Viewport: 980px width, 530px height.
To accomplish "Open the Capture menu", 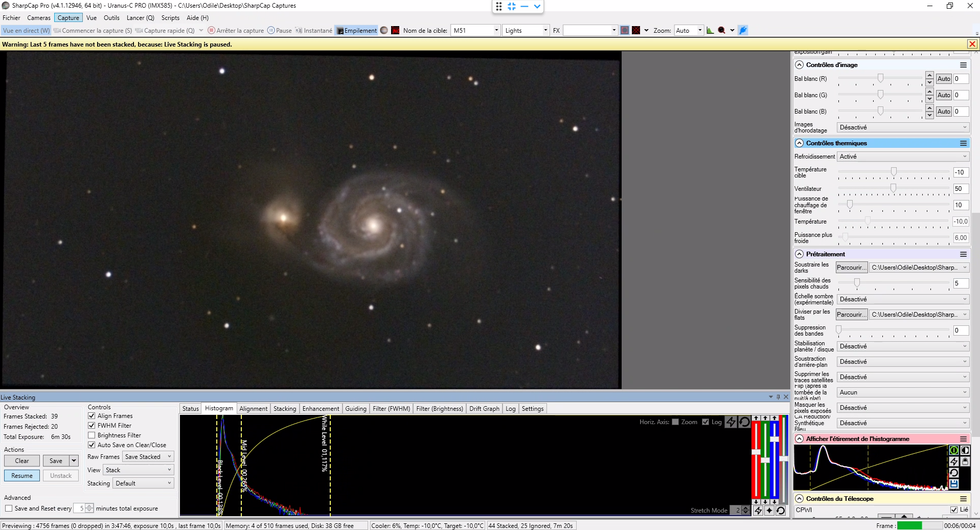I will click(x=68, y=18).
